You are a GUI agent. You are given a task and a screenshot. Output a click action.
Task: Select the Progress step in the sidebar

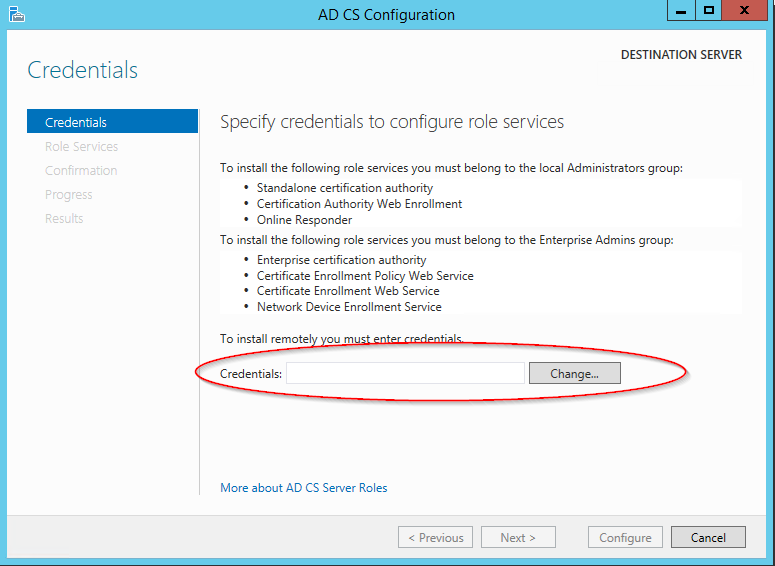tap(69, 195)
